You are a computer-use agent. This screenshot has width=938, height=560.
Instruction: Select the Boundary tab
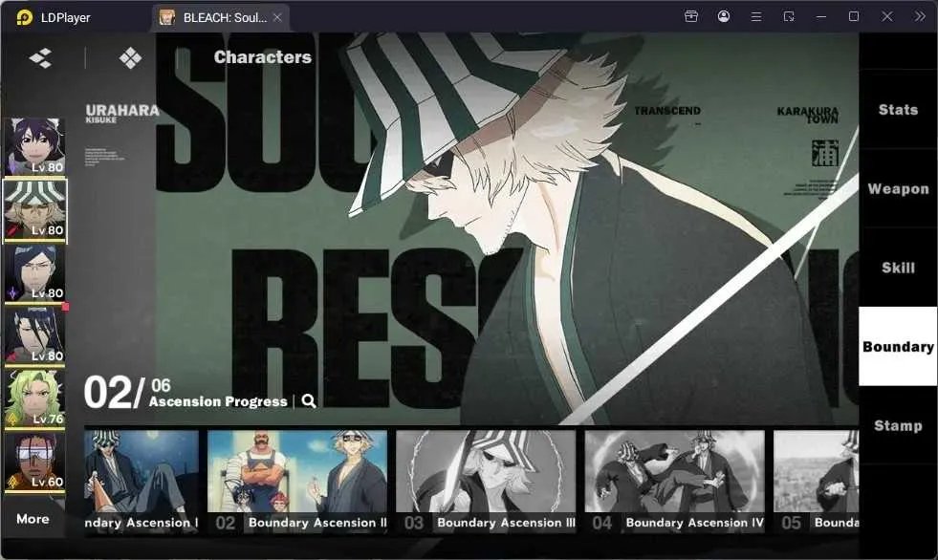(898, 347)
